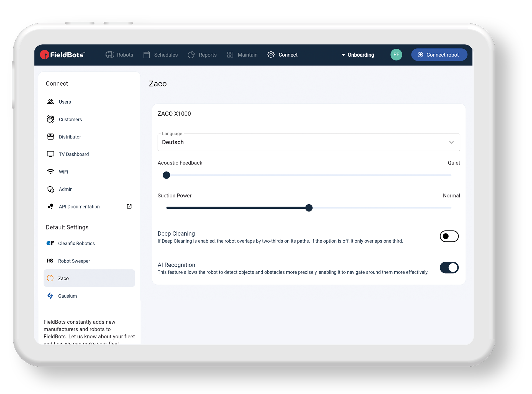Click the Users people icon
The image size is (532, 394).
pos(50,102)
